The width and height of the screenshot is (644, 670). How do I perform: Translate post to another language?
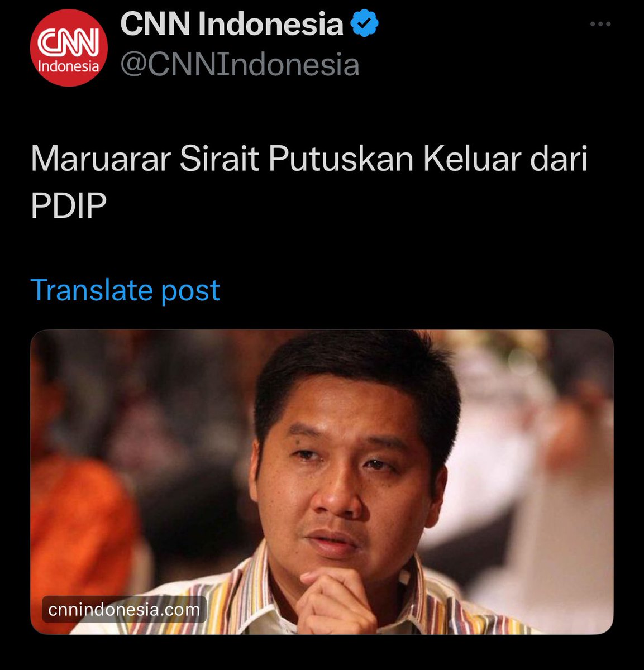[x=125, y=290]
